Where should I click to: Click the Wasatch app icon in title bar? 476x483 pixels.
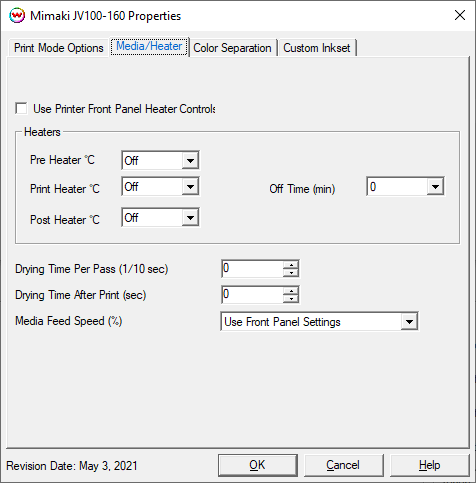click(17, 15)
